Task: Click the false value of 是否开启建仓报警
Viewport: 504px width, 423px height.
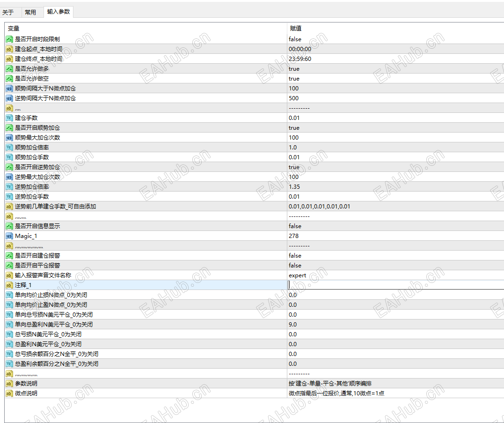Action: (295, 256)
